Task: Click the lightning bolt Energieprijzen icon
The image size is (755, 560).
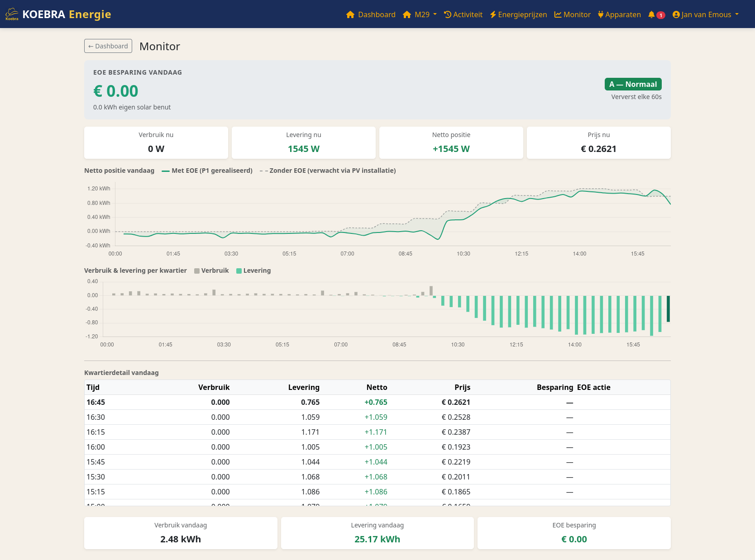Action: click(493, 14)
